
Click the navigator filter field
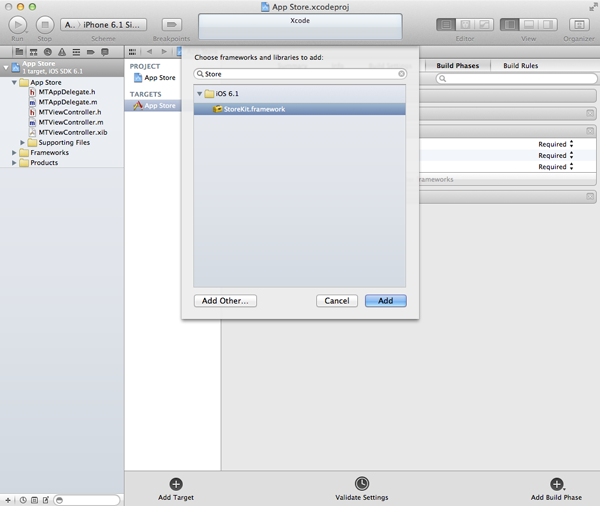pyautogui.click(x=87, y=500)
